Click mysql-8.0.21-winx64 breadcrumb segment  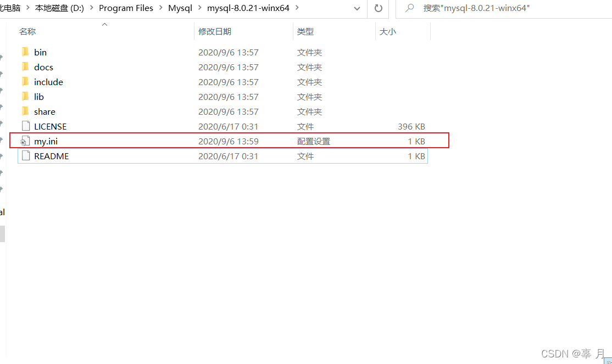pos(248,8)
